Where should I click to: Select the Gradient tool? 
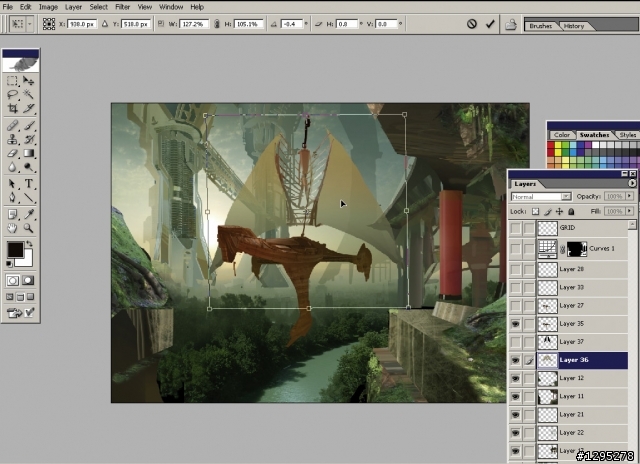point(28,153)
